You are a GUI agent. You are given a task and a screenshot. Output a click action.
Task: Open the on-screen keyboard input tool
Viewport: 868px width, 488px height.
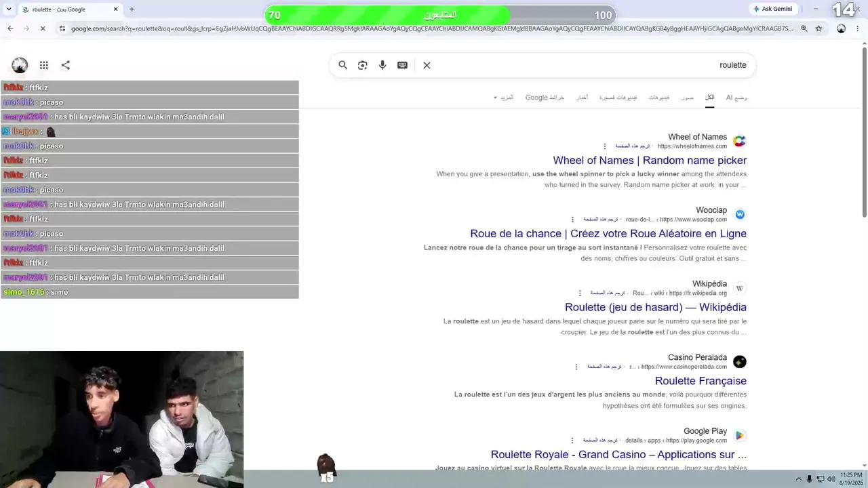[x=402, y=65]
